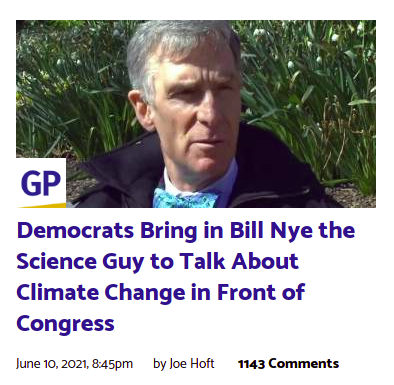The image size is (394, 385).
Task: Click the yellow stripe beneath the GP logo
Action: pos(41,205)
